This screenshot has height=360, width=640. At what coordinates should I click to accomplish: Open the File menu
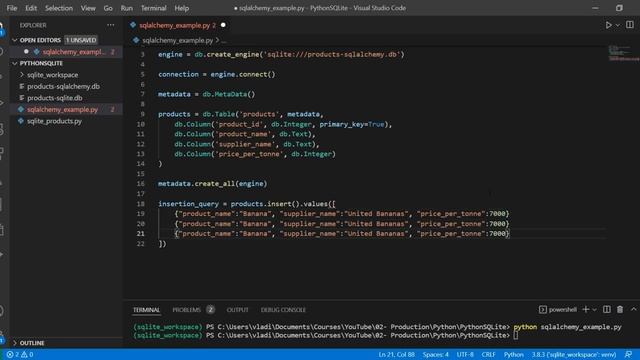click(12, 8)
